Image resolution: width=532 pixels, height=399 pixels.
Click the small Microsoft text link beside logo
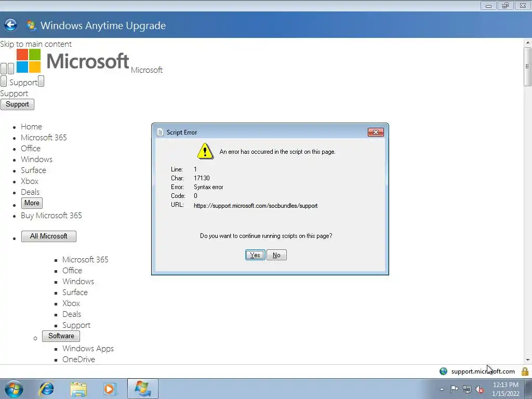[147, 70]
